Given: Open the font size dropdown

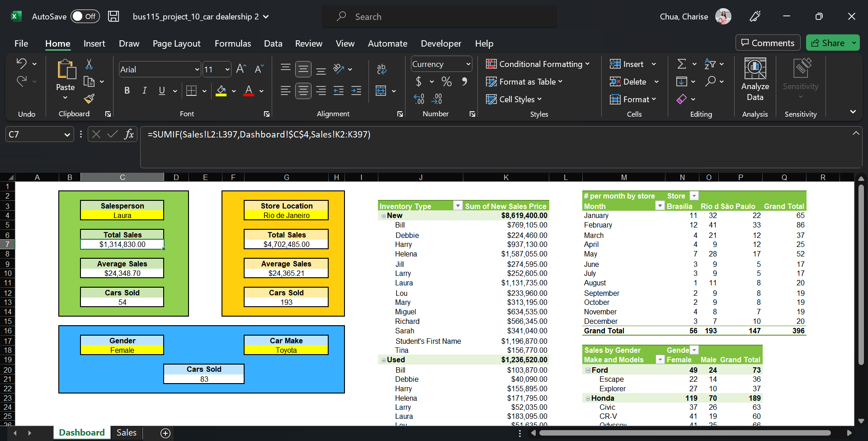Looking at the screenshot, I should tap(226, 69).
